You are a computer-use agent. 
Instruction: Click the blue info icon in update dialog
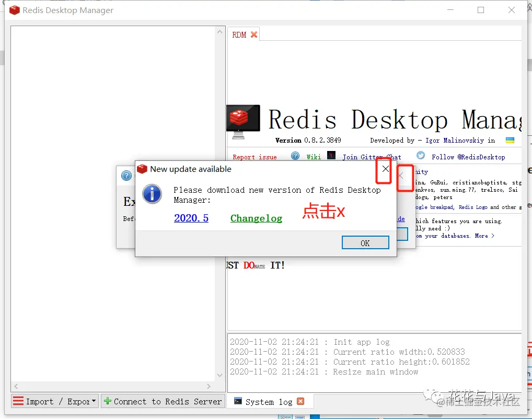[x=152, y=194]
